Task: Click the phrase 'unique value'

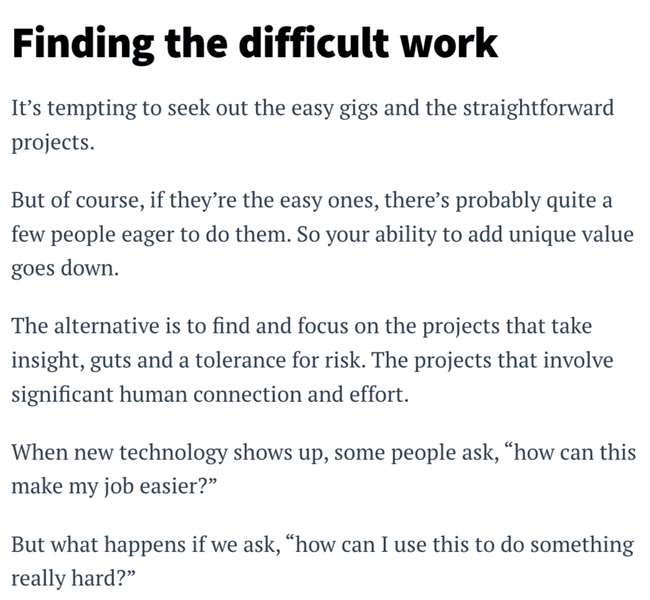Action: pos(571,235)
